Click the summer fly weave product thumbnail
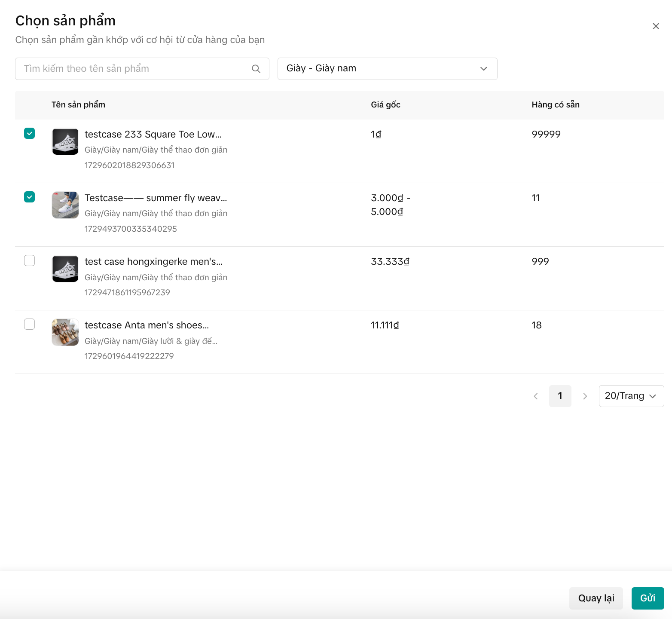Screen dimensions: 672x619 click(65, 205)
